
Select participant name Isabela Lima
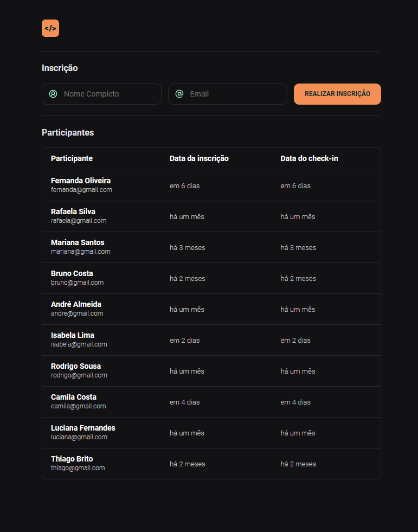coord(73,335)
